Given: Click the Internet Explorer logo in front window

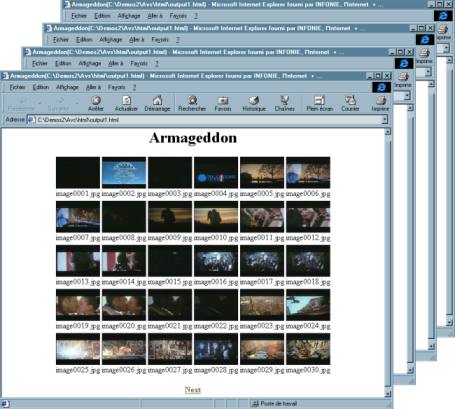Looking at the screenshot, I should tap(382, 87).
